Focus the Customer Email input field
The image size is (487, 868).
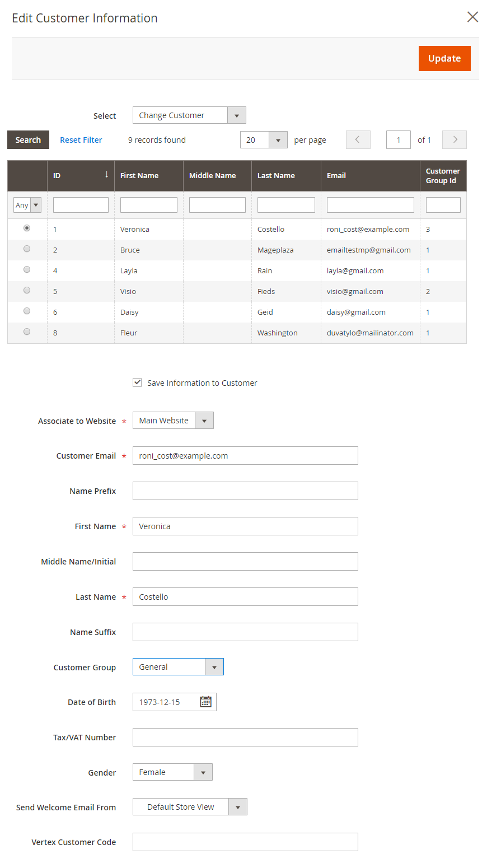click(245, 456)
